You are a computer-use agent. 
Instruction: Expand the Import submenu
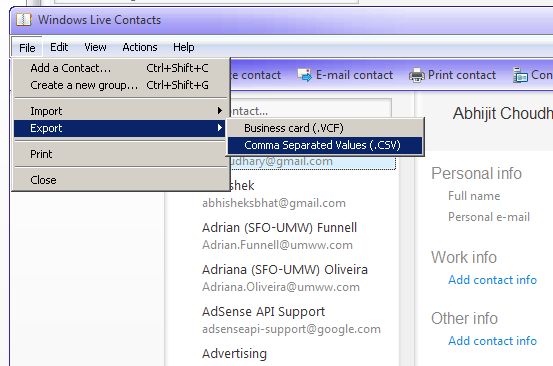[x=120, y=111]
